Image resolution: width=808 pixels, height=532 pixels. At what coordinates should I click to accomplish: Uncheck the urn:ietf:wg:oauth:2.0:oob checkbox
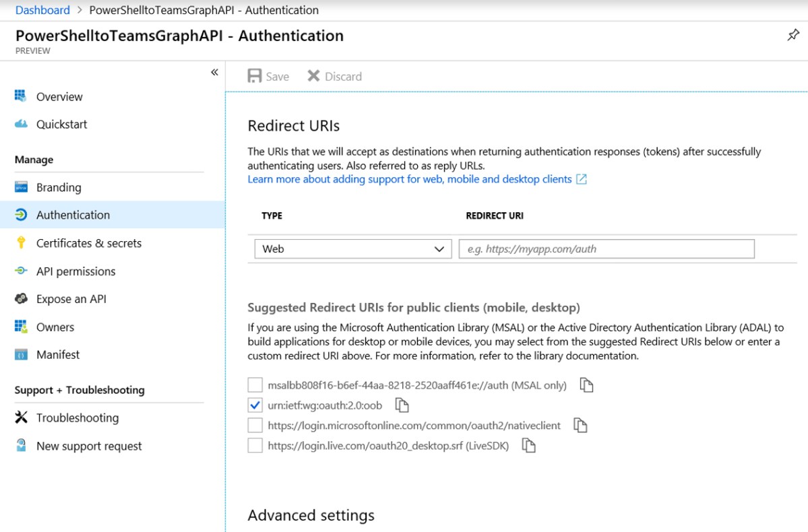(x=255, y=405)
